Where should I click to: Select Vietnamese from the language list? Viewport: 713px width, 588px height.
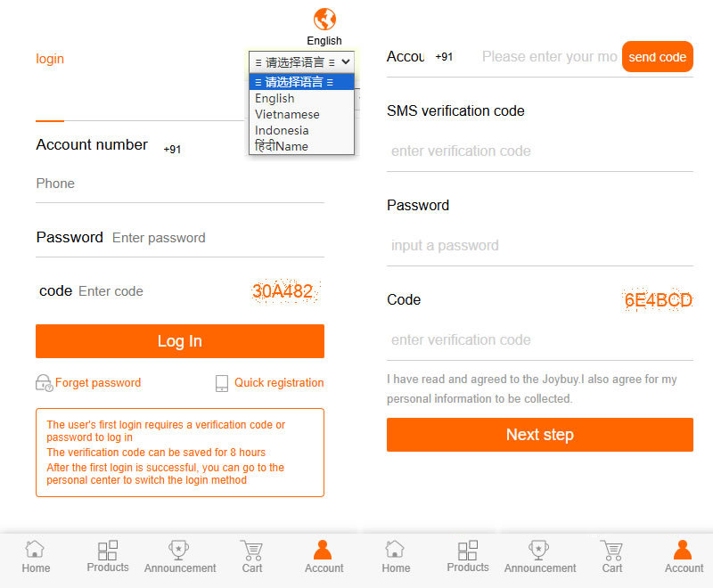287,115
